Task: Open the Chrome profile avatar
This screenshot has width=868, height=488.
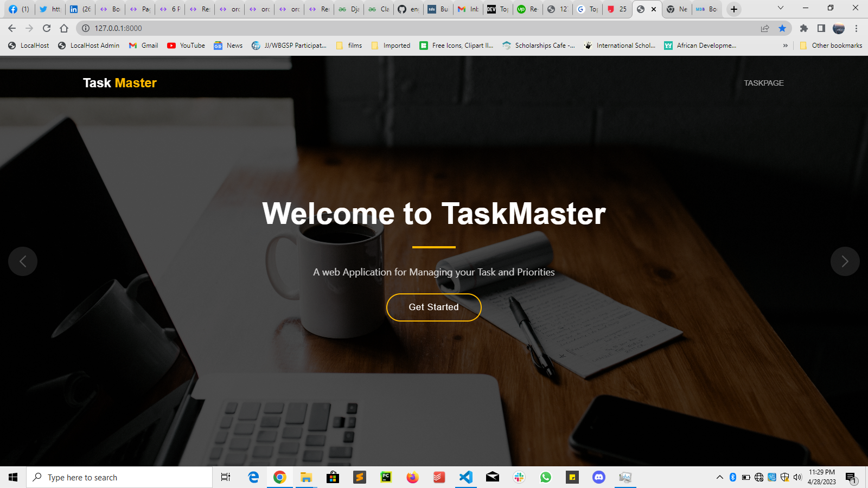Action: pyautogui.click(x=839, y=28)
